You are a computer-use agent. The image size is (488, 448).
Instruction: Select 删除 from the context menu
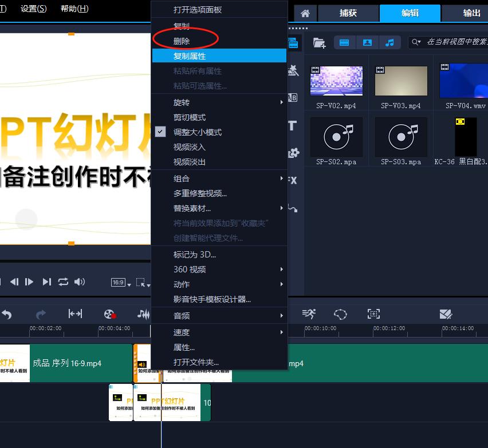(182, 41)
